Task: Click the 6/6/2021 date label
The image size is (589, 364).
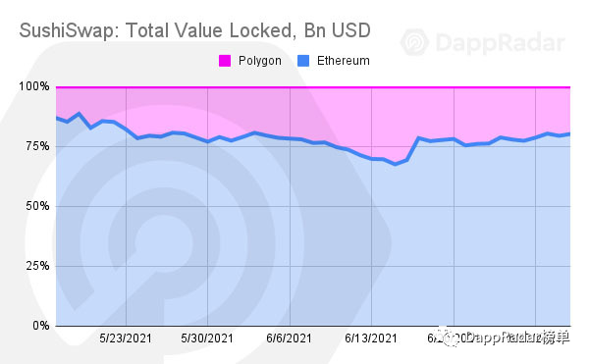Action: [x=289, y=338]
